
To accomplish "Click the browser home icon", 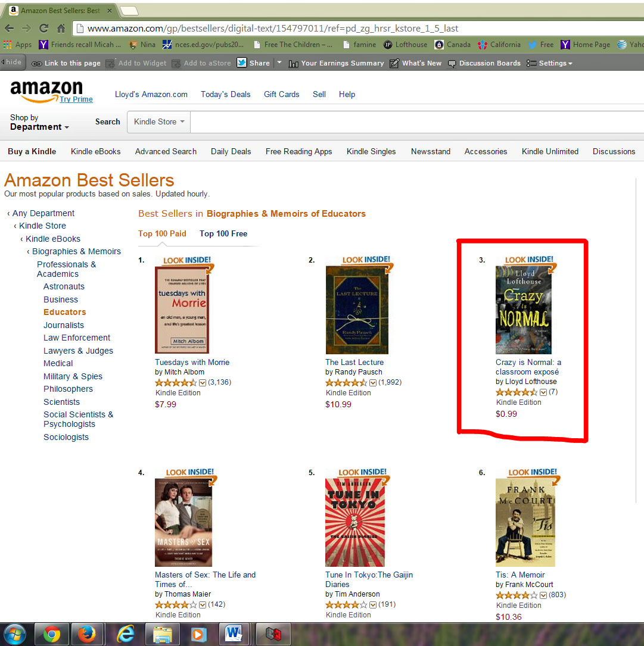I will [x=61, y=29].
